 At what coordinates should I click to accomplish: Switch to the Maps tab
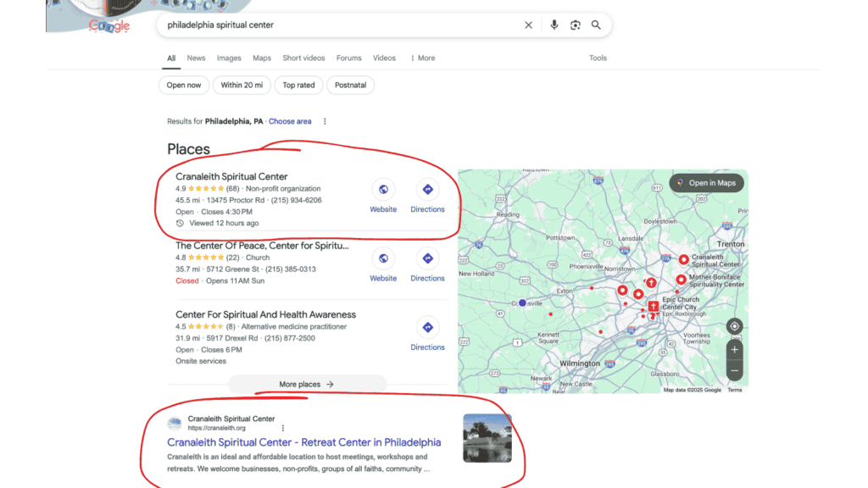[x=262, y=58]
